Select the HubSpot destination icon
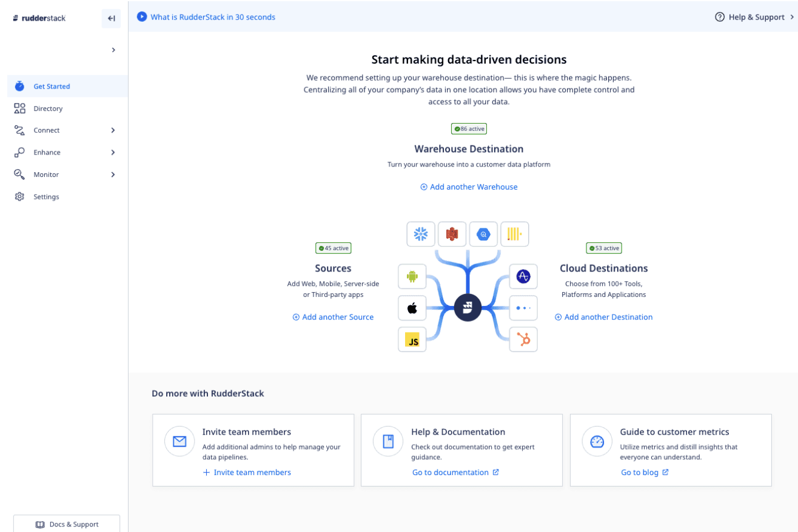Image resolution: width=798 pixels, height=532 pixels. pyautogui.click(x=523, y=340)
